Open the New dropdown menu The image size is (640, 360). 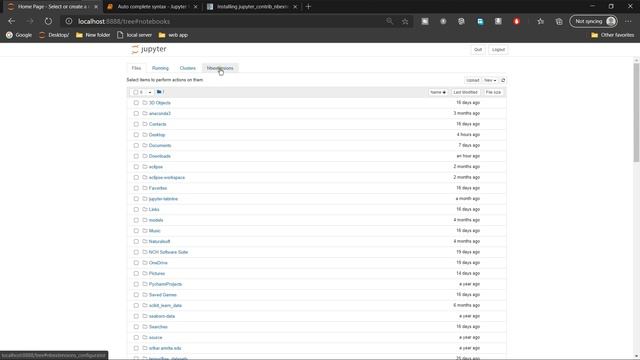click(x=490, y=80)
